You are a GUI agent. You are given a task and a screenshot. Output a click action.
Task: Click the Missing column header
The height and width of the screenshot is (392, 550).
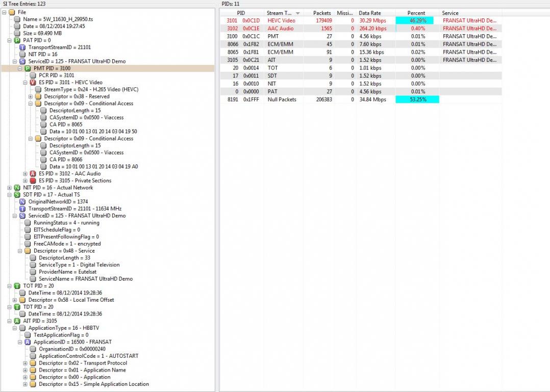(345, 13)
